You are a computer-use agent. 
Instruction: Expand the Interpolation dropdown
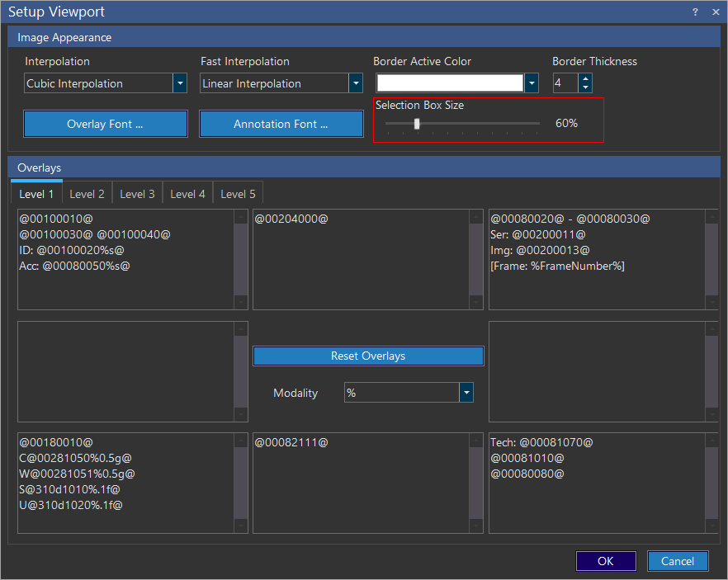click(x=179, y=83)
